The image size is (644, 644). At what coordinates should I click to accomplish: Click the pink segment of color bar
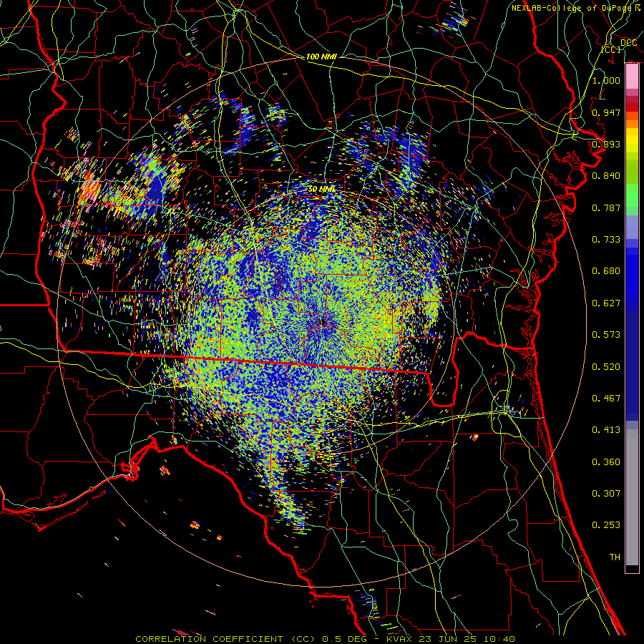pos(632,76)
